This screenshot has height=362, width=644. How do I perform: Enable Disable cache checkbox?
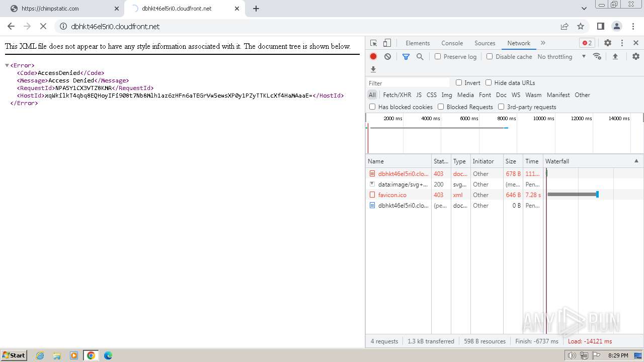coord(490,56)
